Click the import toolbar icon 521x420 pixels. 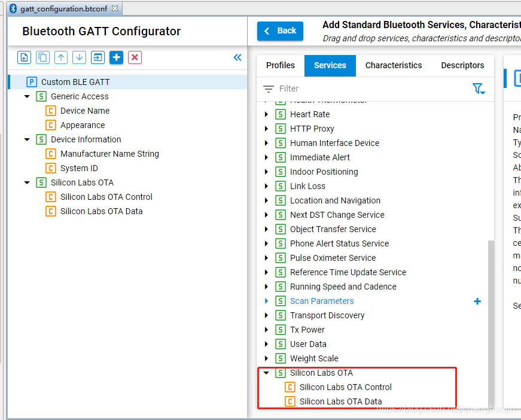pos(98,57)
